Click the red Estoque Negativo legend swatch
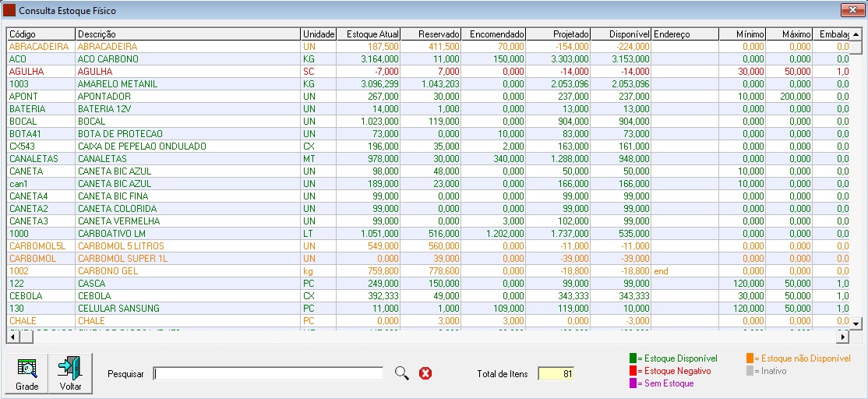The image size is (868, 399). pos(633,371)
